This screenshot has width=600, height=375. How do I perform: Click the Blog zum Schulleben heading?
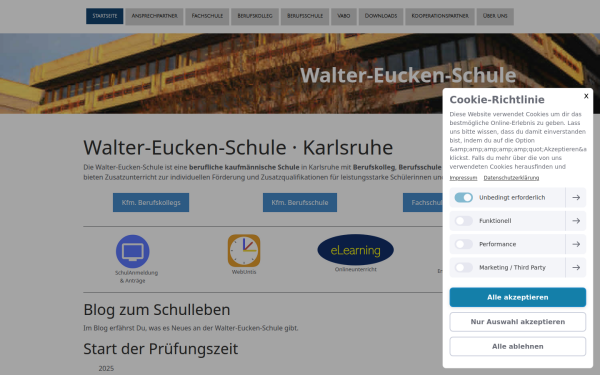click(x=157, y=310)
